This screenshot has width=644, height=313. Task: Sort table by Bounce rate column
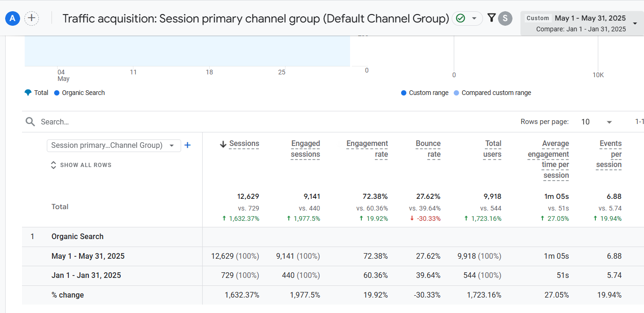428,149
